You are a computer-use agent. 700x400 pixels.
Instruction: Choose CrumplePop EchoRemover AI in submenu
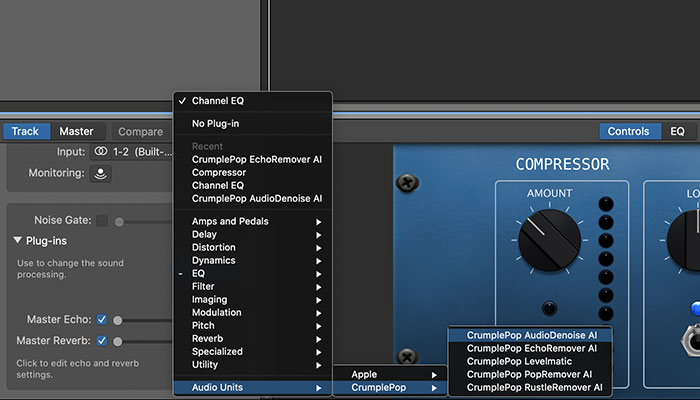[530, 348]
